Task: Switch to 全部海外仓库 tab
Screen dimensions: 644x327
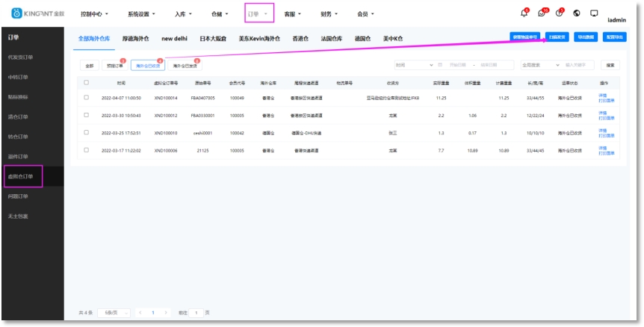Action: tap(94, 39)
